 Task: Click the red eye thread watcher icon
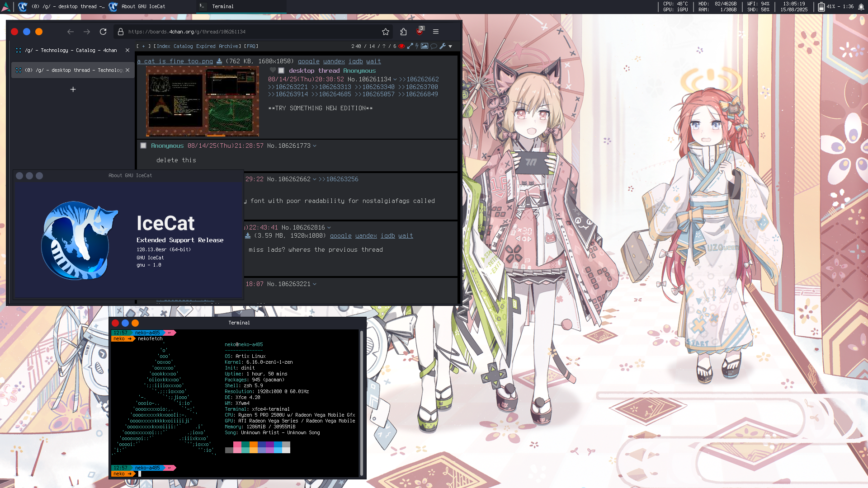click(401, 46)
